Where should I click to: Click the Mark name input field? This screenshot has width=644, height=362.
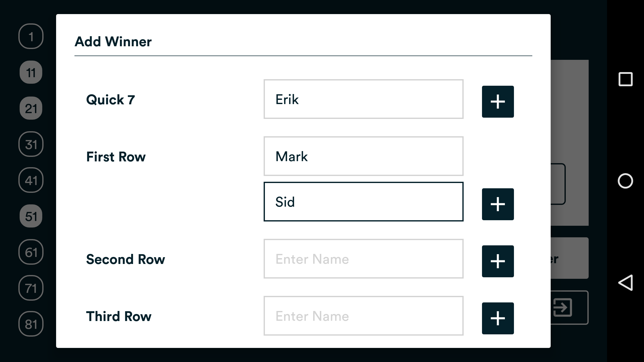pyautogui.click(x=363, y=156)
